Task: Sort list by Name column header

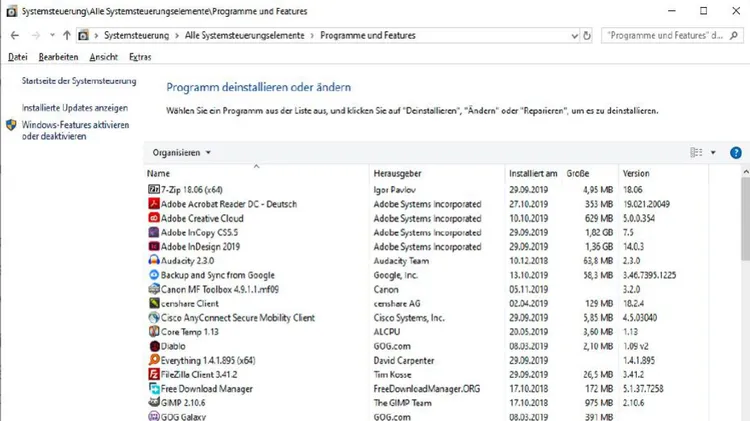Action: [256, 173]
